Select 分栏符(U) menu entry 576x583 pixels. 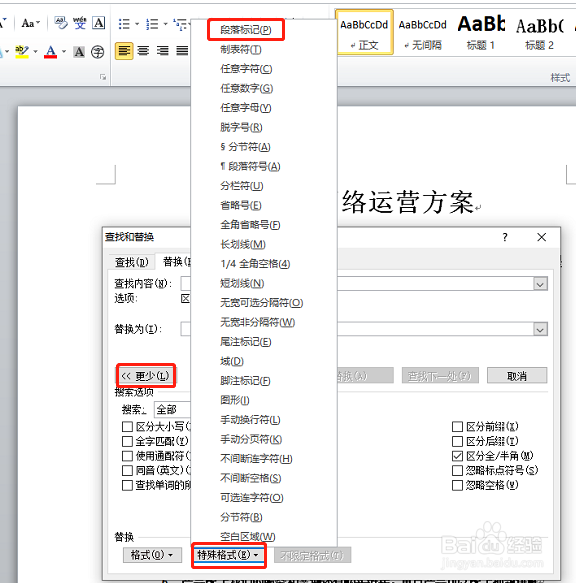pos(242,186)
